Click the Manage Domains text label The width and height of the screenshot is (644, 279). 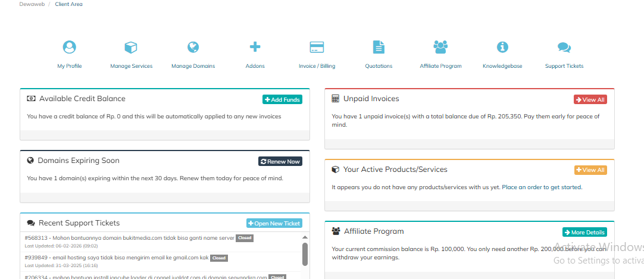tap(193, 66)
